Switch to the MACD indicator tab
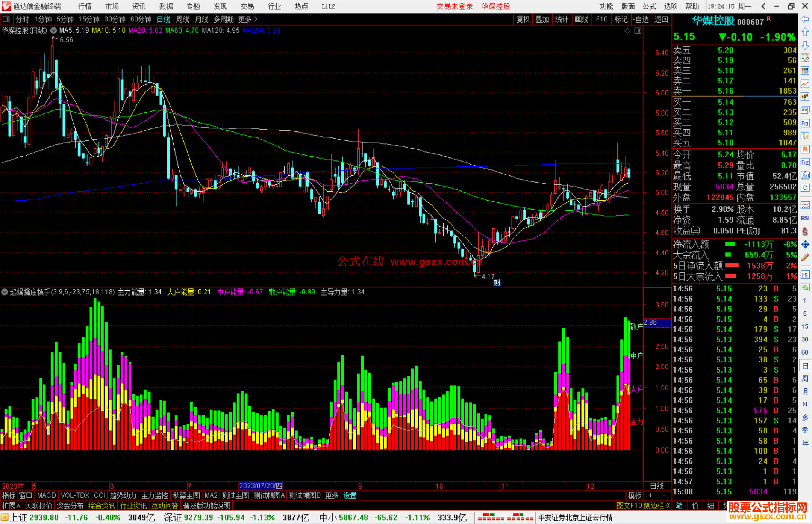Image resolution: width=812 pixels, height=524 pixels. tap(47, 495)
